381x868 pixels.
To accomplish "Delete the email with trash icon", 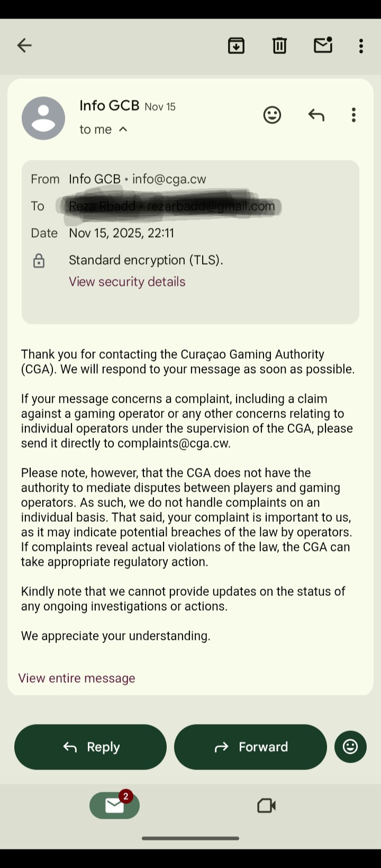I will coord(279,46).
